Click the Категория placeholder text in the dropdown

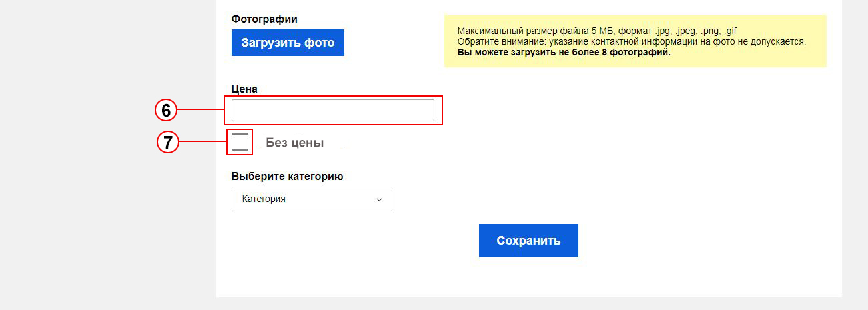coord(264,199)
